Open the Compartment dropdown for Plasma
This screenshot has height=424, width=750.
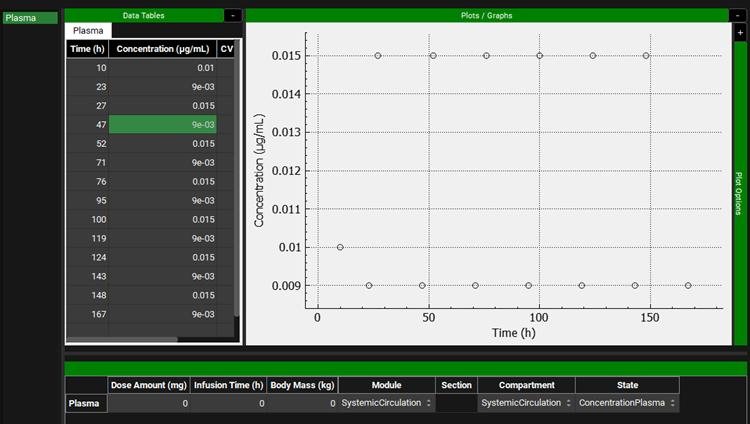click(525, 403)
